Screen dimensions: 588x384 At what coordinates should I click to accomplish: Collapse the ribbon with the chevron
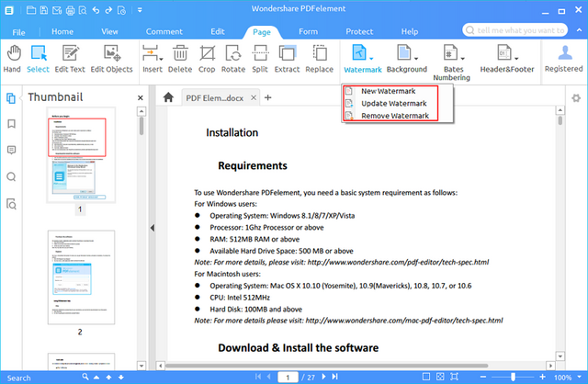tap(580, 30)
